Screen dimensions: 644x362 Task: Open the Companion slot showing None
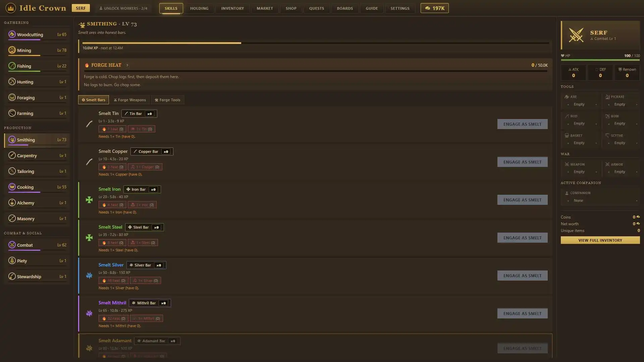[x=600, y=197]
